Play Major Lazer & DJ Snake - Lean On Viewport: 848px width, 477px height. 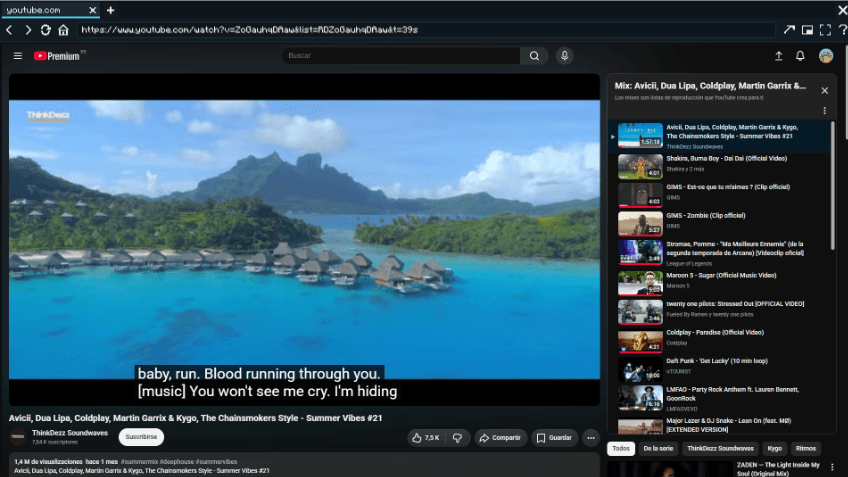point(719,425)
